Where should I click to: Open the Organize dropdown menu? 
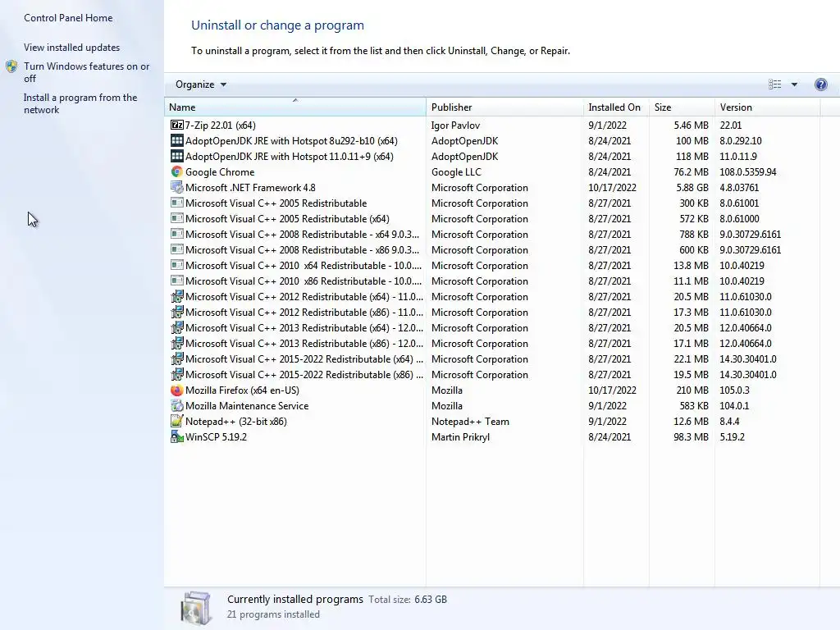coord(201,84)
